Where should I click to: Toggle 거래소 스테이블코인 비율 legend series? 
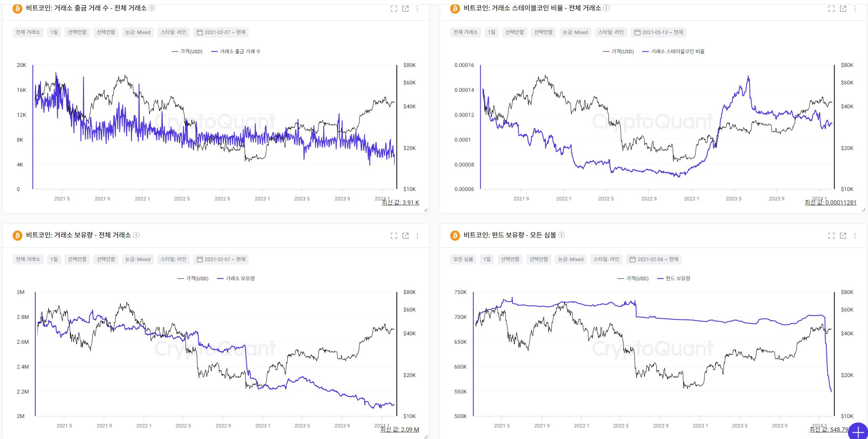tap(673, 52)
